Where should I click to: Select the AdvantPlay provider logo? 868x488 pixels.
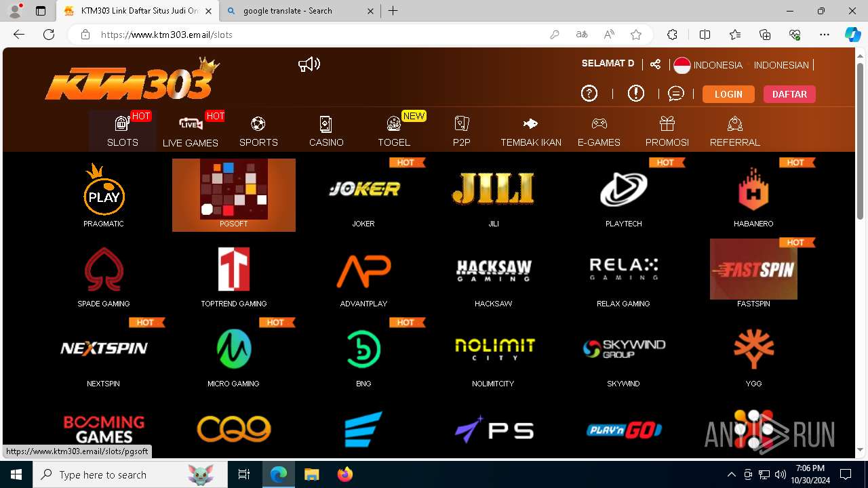click(x=364, y=270)
